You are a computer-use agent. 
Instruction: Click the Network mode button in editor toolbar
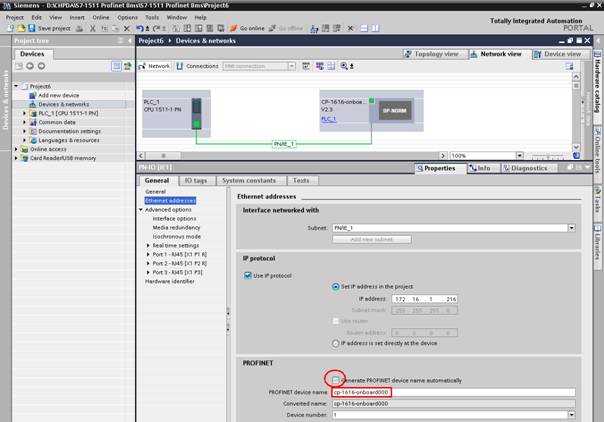pos(156,66)
